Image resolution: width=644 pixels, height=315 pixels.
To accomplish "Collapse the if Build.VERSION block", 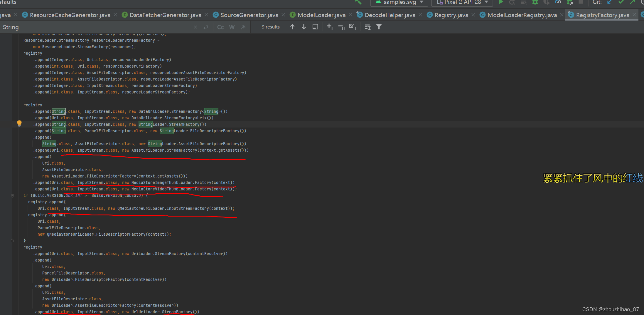I will tap(12, 195).
